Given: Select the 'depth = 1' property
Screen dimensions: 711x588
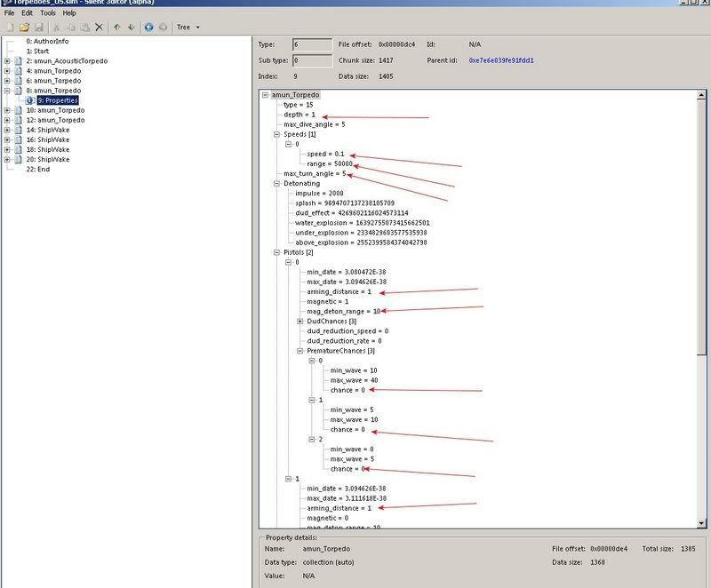Looking at the screenshot, I should [x=300, y=115].
